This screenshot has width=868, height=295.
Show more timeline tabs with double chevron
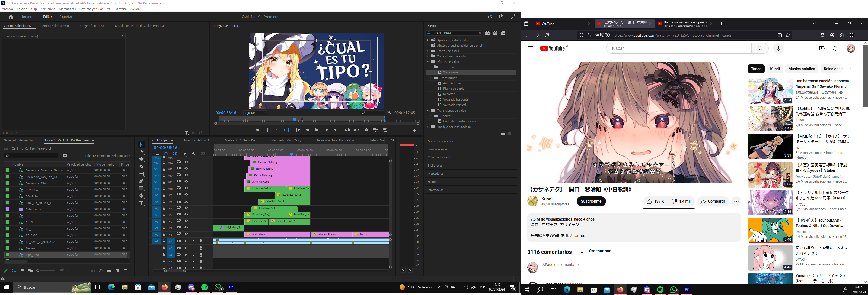392,140
